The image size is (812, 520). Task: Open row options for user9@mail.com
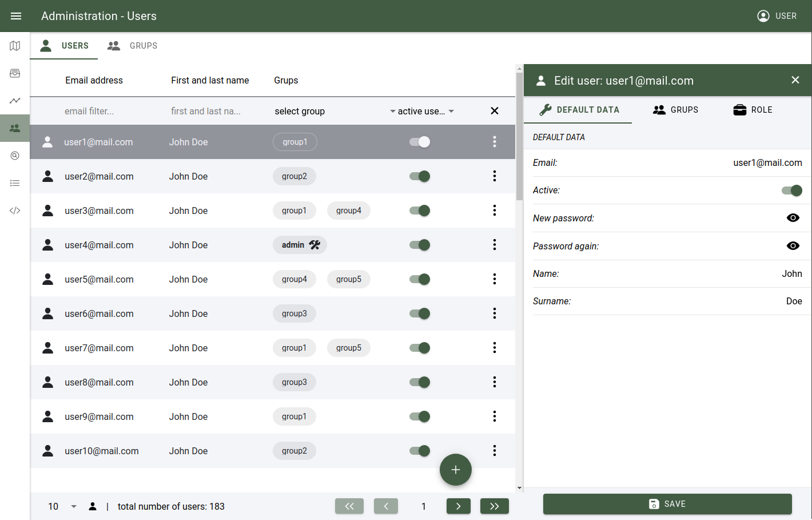click(495, 416)
